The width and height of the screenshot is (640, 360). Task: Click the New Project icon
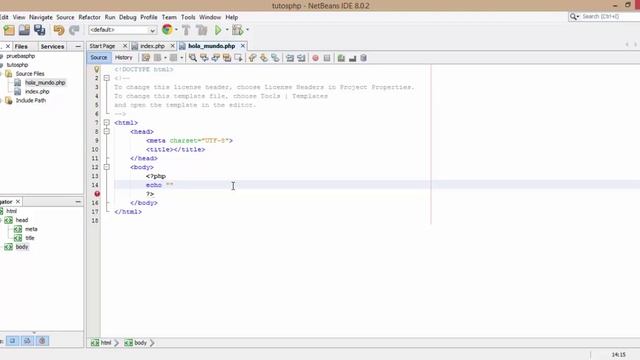[9, 30]
